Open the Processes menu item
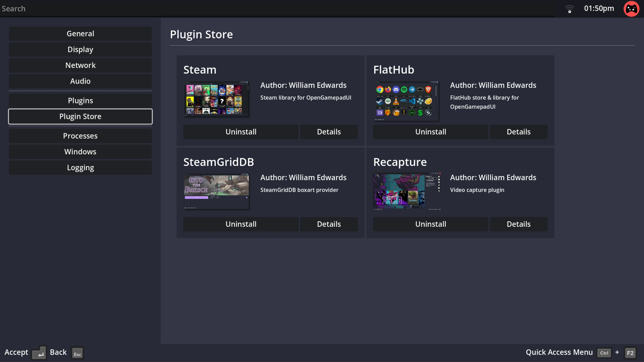Screen dimensions: 644x362 80,136
